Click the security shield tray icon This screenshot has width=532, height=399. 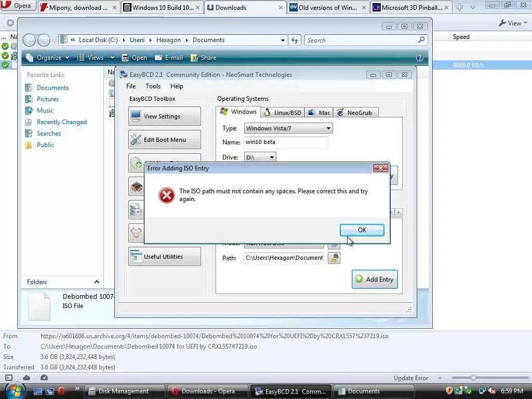pyautogui.click(x=449, y=391)
